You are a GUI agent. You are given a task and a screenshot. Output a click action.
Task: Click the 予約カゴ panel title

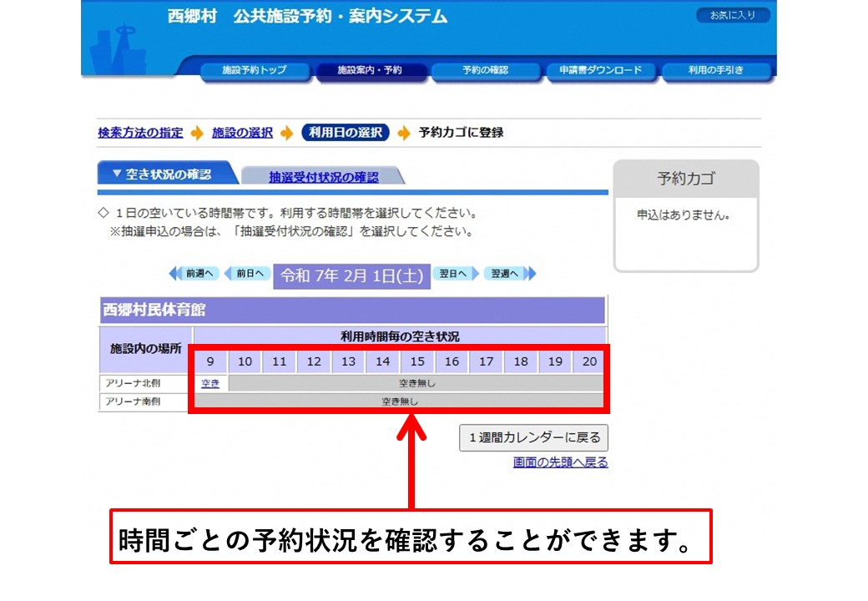[686, 179]
